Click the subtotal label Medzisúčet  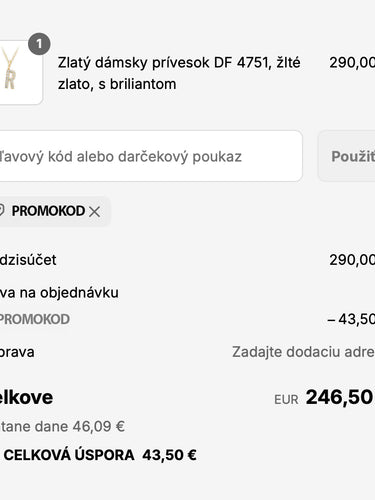coord(28,260)
